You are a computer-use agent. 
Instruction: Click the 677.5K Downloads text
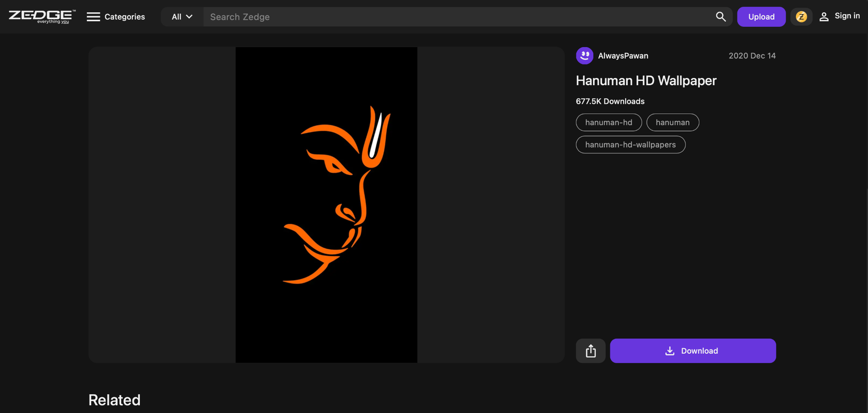pos(610,101)
